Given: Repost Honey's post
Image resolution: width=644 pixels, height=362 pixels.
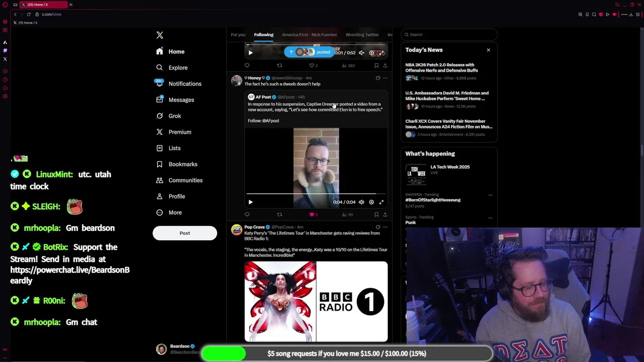Looking at the screenshot, I should click(279, 215).
